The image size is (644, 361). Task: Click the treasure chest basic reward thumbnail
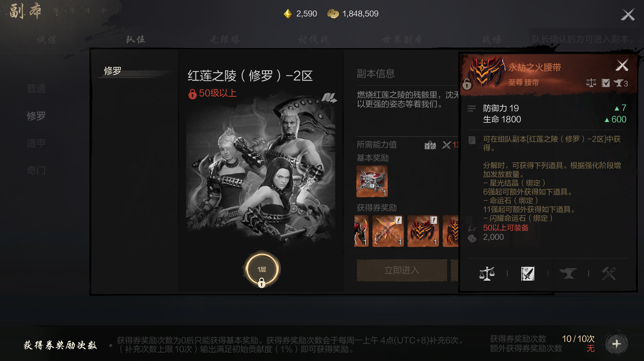pos(372,181)
